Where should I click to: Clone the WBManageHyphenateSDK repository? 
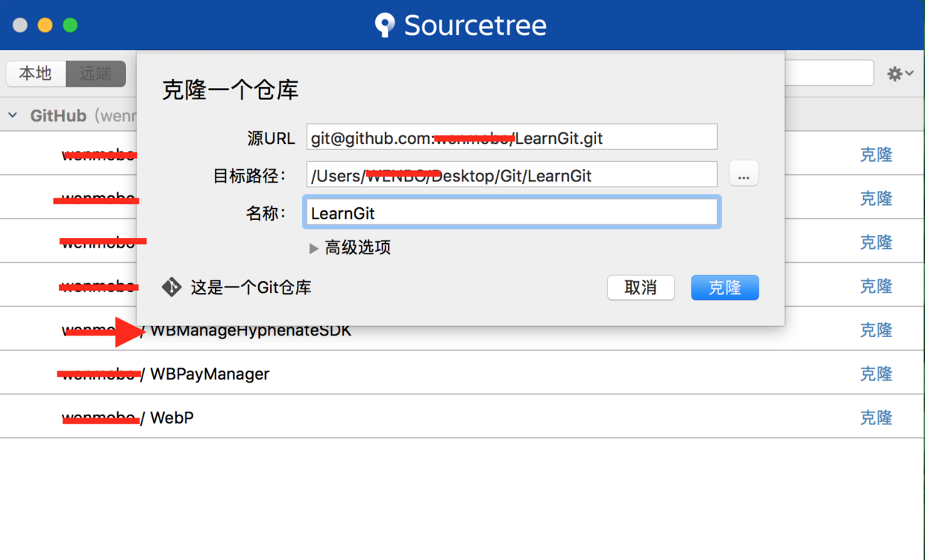click(876, 330)
